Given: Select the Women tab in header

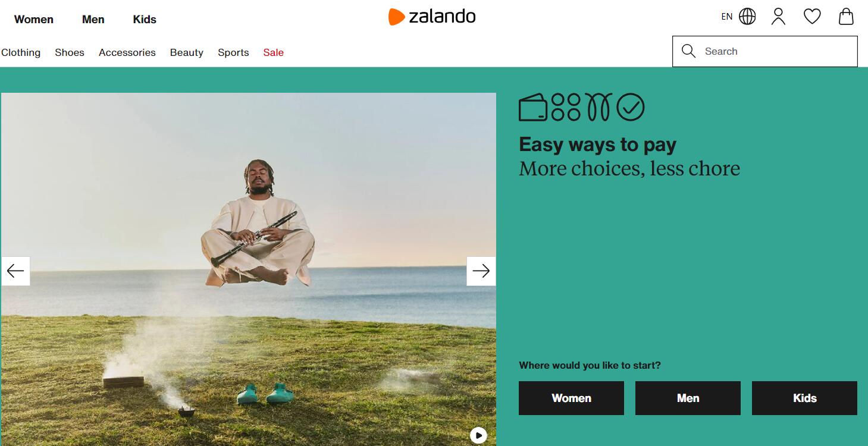Looking at the screenshot, I should (x=34, y=20).
